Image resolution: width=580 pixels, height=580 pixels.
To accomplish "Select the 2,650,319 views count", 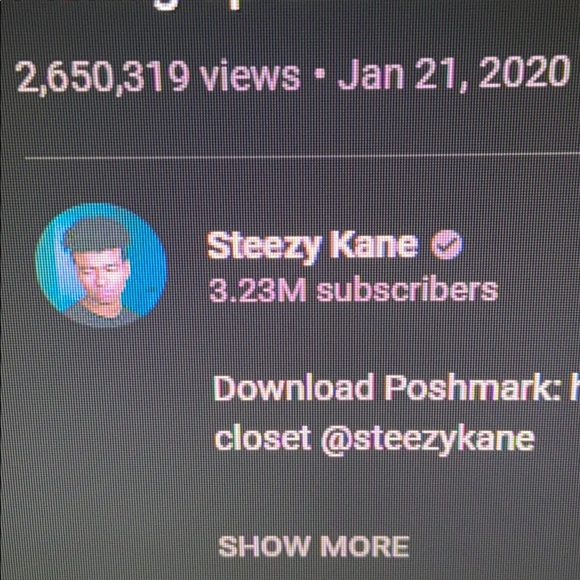I will click(158, 76).
